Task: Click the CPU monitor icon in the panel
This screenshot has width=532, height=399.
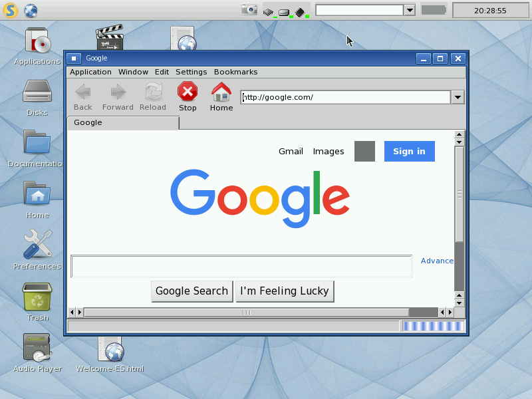Action: coord(269,13)
